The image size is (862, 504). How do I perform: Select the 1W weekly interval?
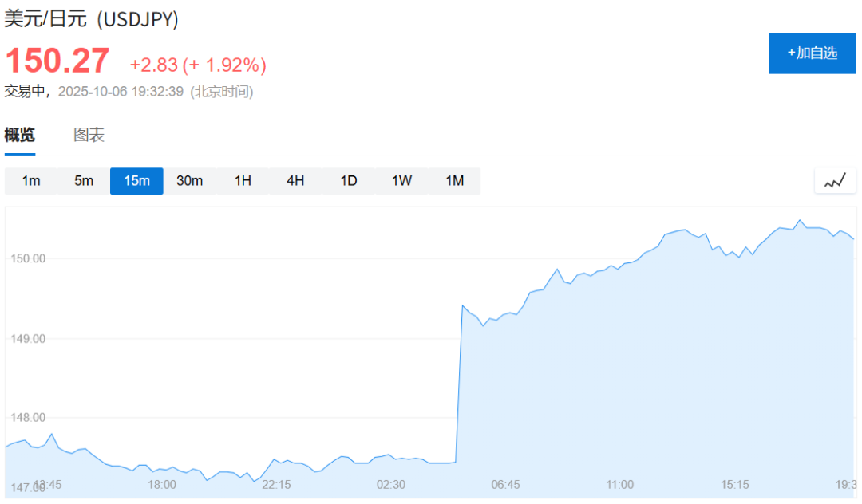click(x=401, y=181)
